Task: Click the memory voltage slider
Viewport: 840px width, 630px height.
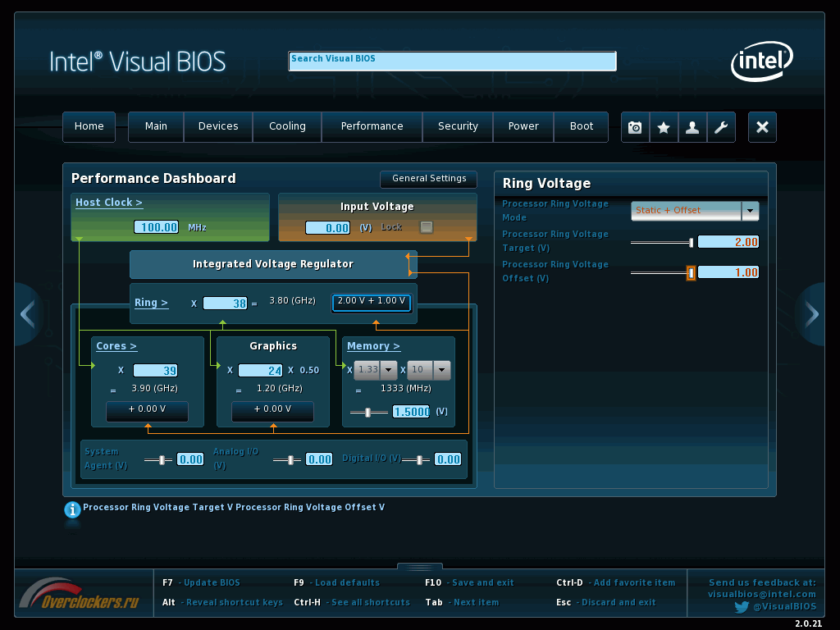Action: coord(368,412)
